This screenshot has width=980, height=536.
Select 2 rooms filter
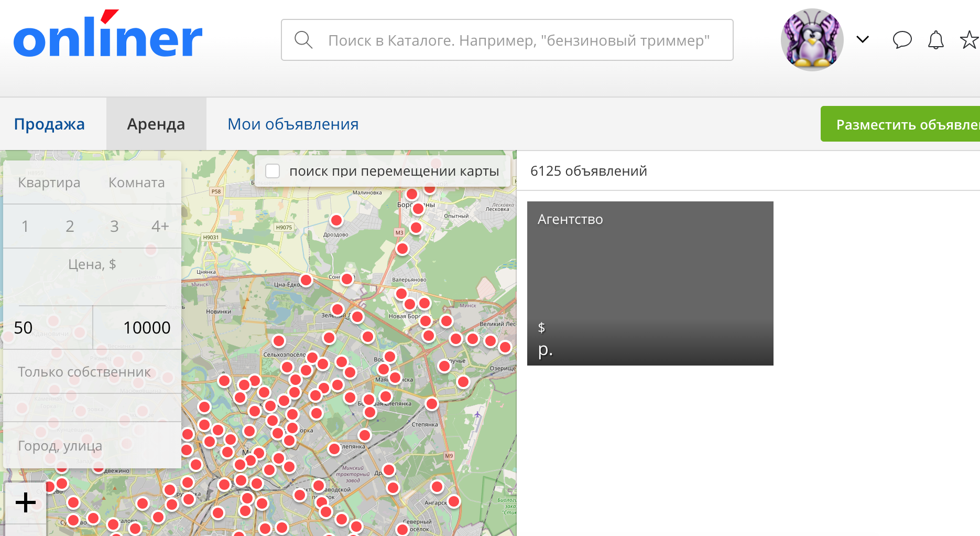click(x=70, y=226)
